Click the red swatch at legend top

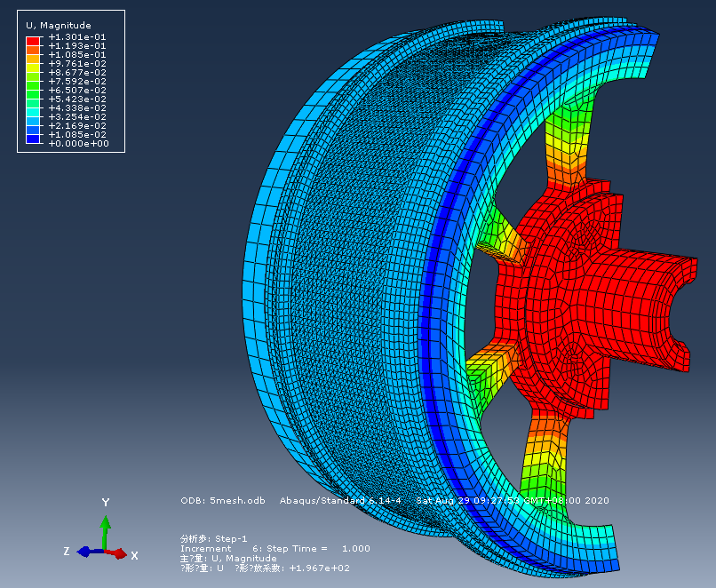pyautogui.click(x=33, y=41)
